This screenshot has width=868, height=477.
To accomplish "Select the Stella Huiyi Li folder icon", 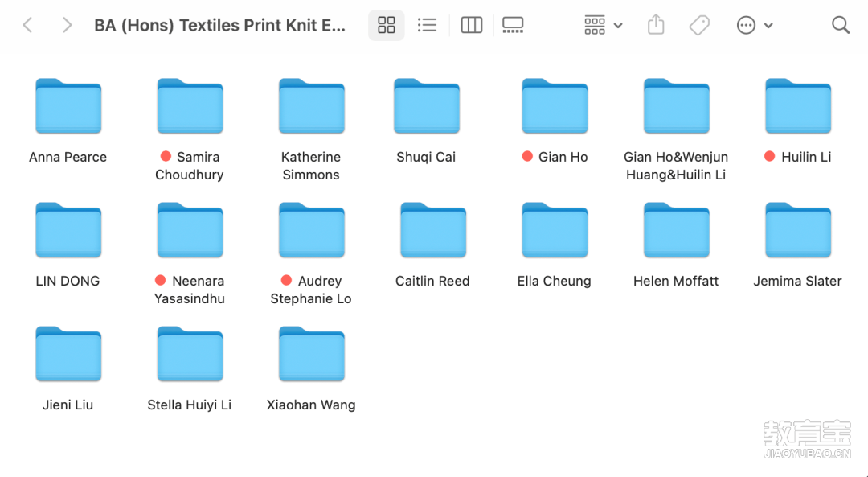I will [x=190, y=354].
